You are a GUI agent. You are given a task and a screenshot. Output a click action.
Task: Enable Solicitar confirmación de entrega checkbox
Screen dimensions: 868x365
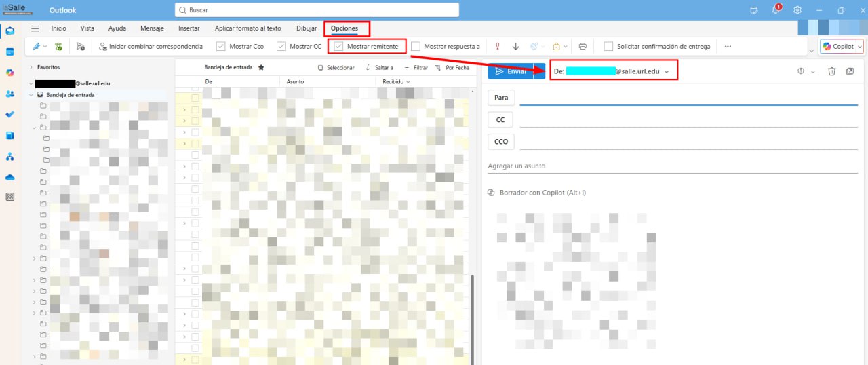coord(608,47)
